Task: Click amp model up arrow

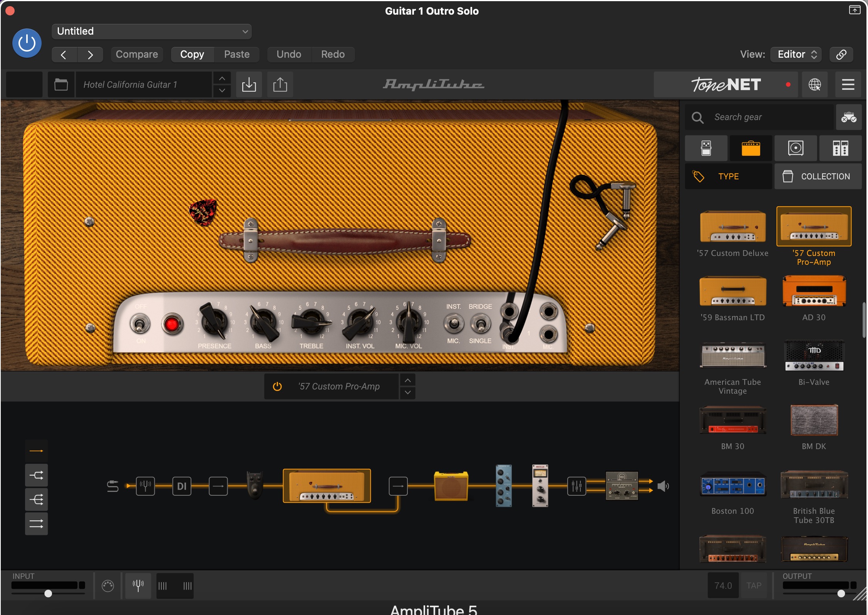Action: [x=408, y=381]
